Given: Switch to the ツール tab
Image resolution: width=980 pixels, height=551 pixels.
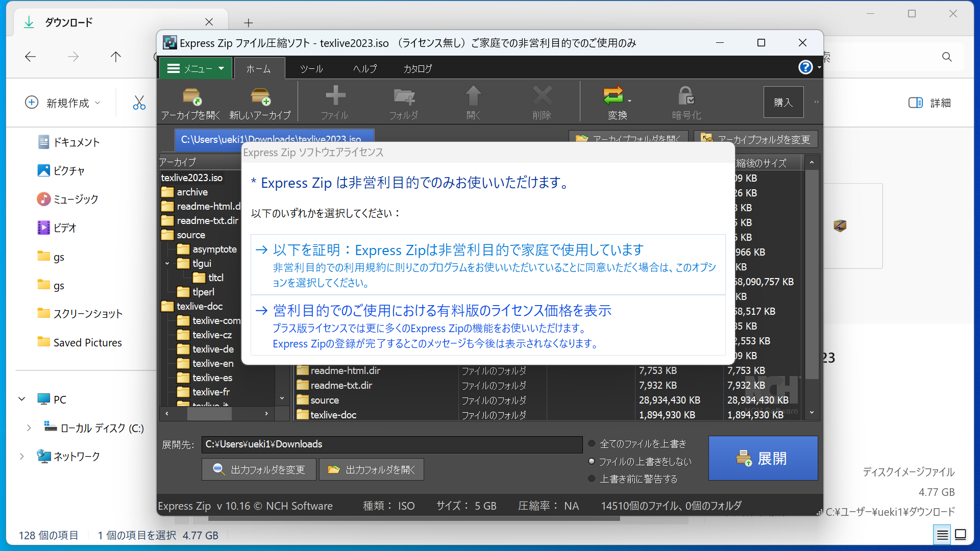Looking at the screenshot, I should (311, 68).
